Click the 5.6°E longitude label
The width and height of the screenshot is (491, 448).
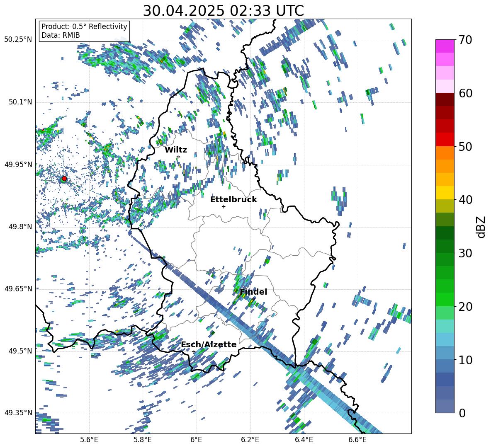pyautogui.click(x=89, y=440)
